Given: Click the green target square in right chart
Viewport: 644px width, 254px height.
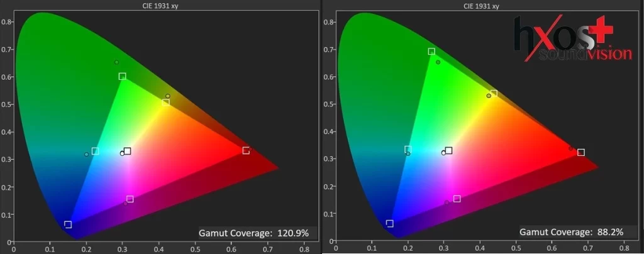Looking at the screenshot, I should tap(431, 52).
